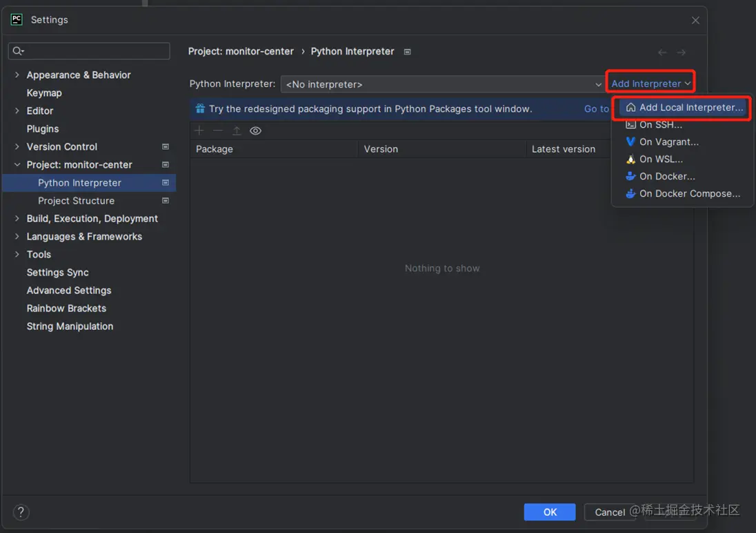Expand Build, Execution, Deployment section
The height and width of the screenshot is (533, 756).
(17, 218)
